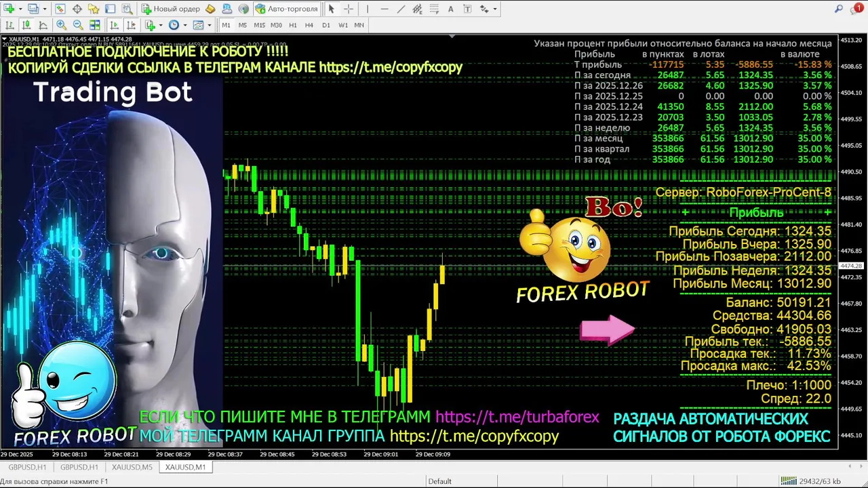
Task: Click the XAUUSD,M1 chart title text
Action: [26, 39]
